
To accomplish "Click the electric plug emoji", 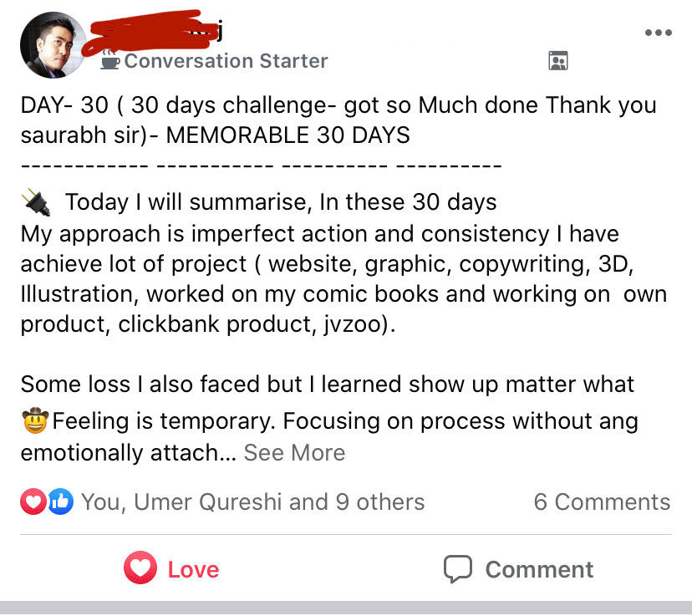I will tap(36, 202).
